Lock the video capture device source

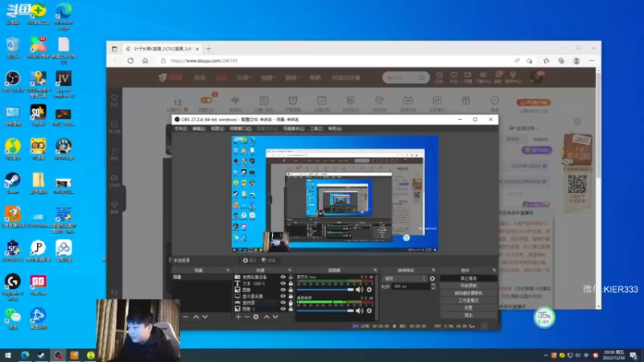291,277
